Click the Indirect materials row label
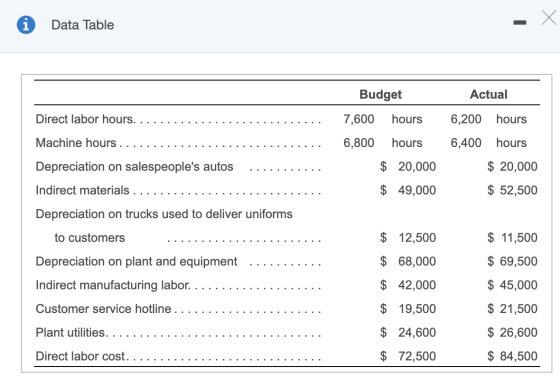Screen dimensions: 560x386 pos(82,190)
